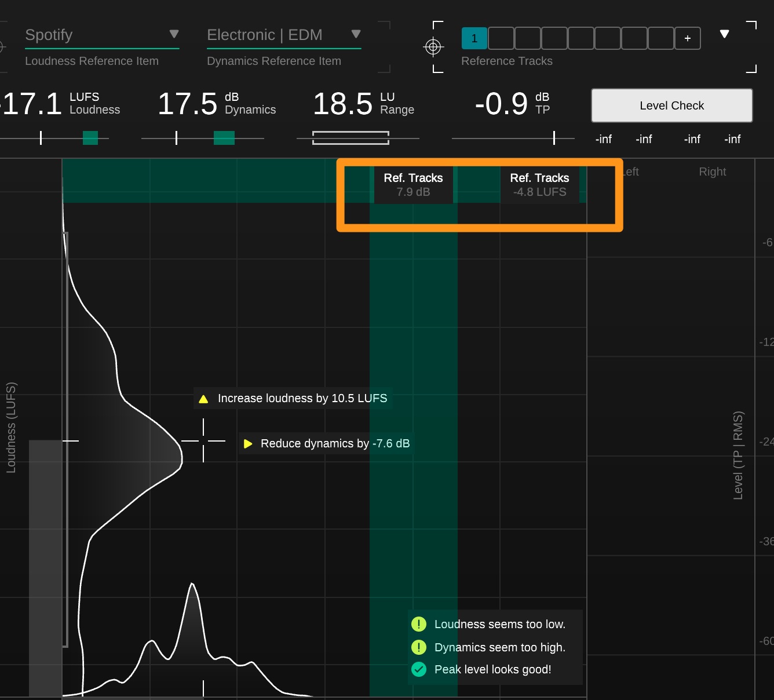This screenshot has height=700, width=774.
Task: Select the second empty reference track slot
Action: click(528, 38)
